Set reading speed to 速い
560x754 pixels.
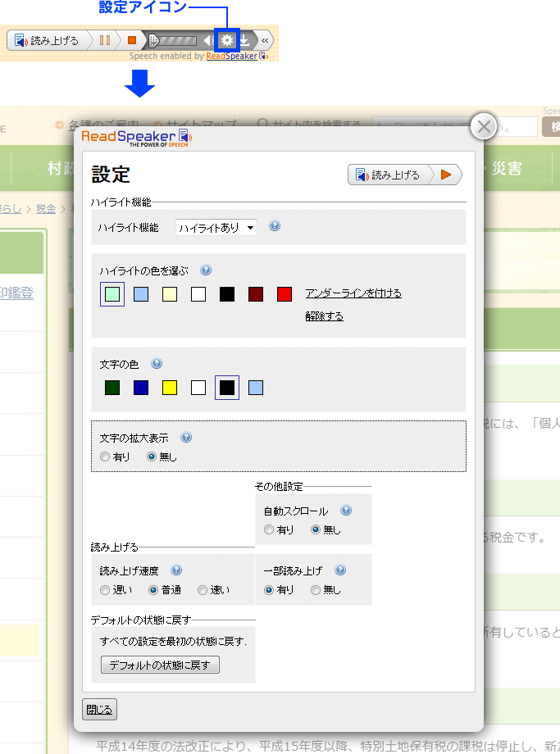pos(203,590)
